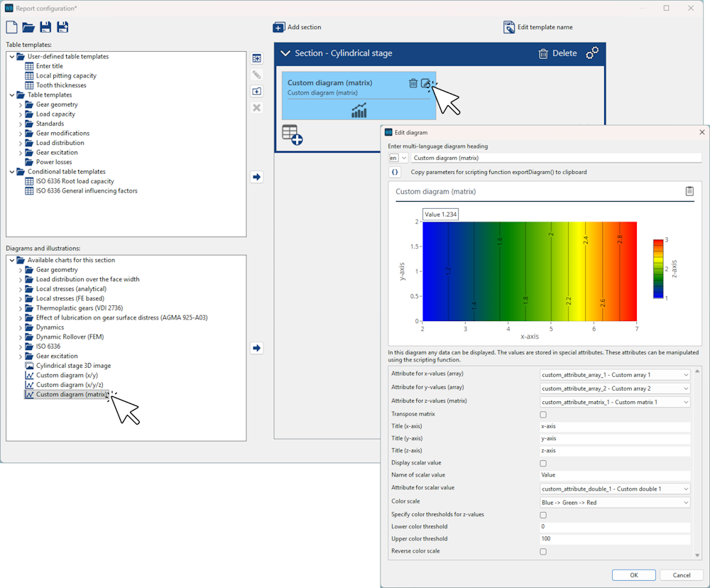Click OK in the Edit diagram dialog

click(x=633, y=575)
